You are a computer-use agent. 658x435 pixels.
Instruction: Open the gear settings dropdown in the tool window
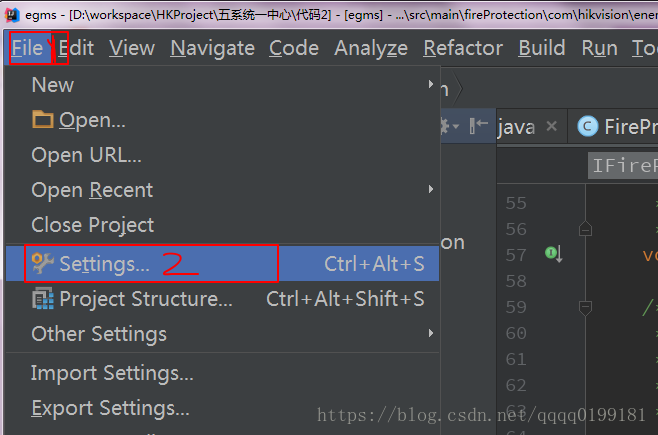click(449, 126)
